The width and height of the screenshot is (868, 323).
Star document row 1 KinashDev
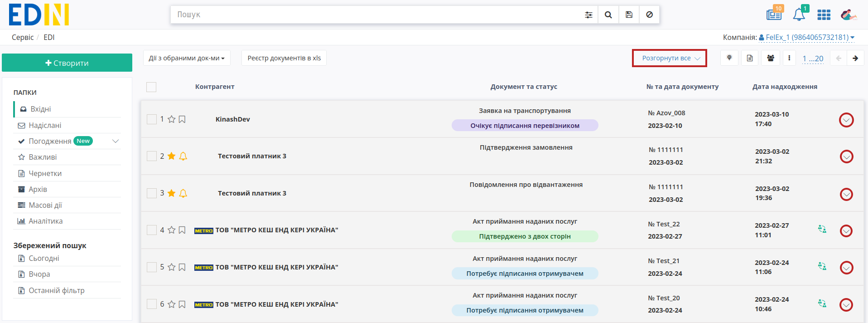[x=171, y=119]
